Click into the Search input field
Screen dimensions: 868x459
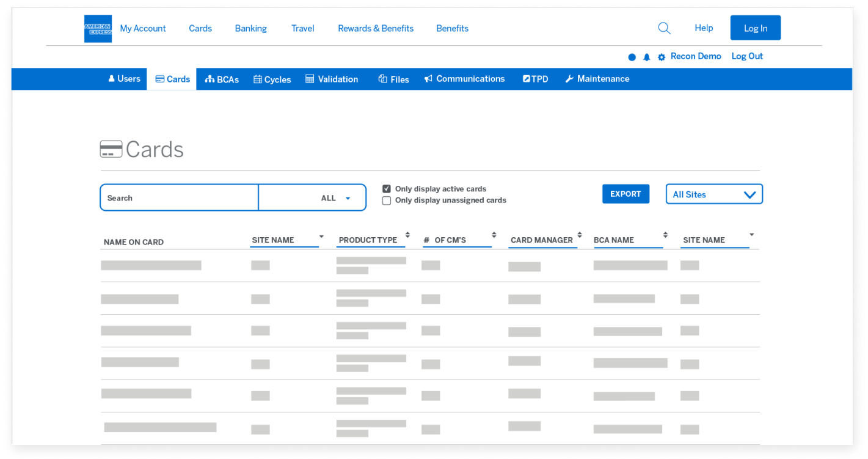click(x=180, y=198)
